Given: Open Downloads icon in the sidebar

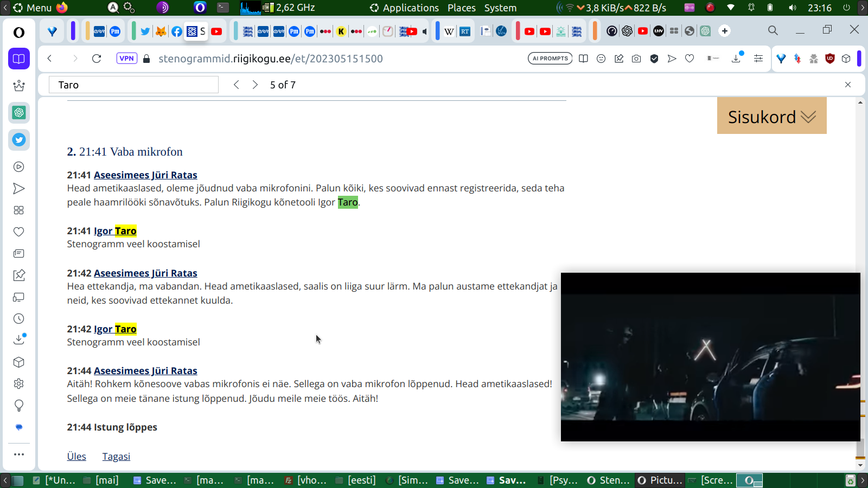Looking at the screenshot, I should (19, 340).
